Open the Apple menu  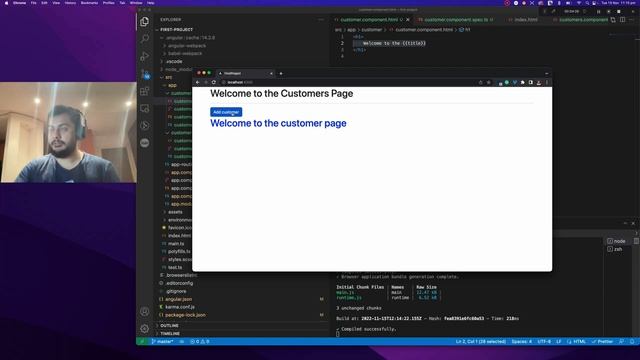(x=6, y=3)
